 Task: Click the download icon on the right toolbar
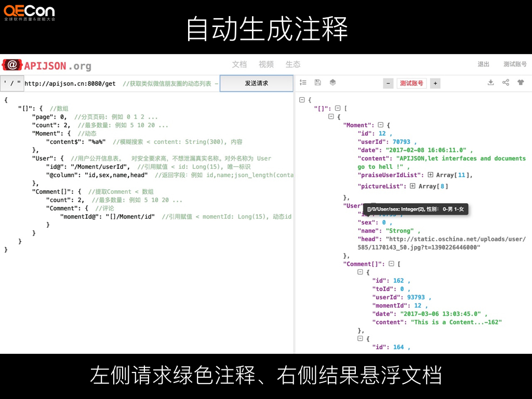[491, 82]
